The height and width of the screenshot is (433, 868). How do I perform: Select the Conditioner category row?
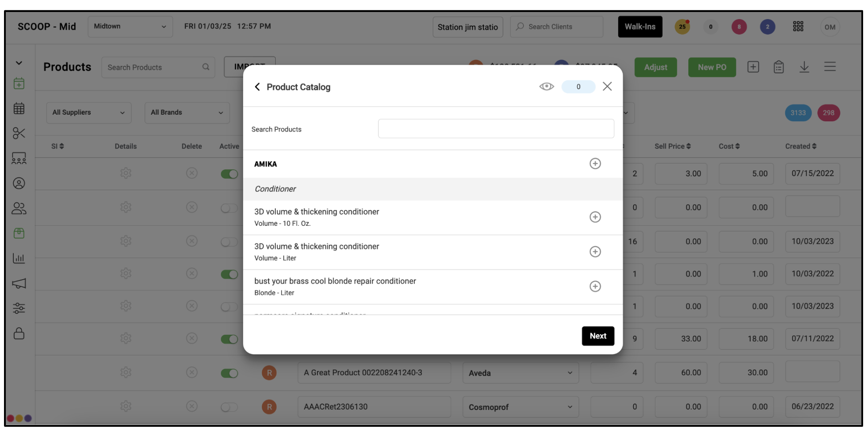(432, 189)
